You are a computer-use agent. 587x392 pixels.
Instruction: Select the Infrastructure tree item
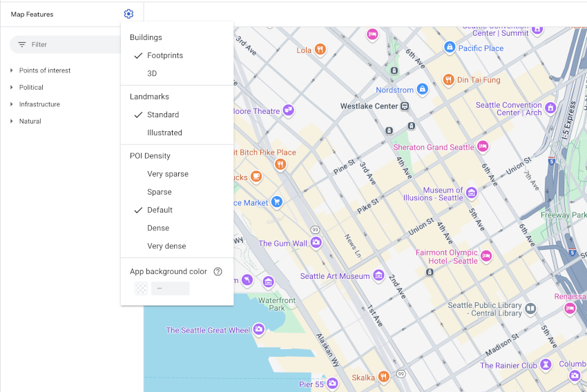click(x=39, y=104)
